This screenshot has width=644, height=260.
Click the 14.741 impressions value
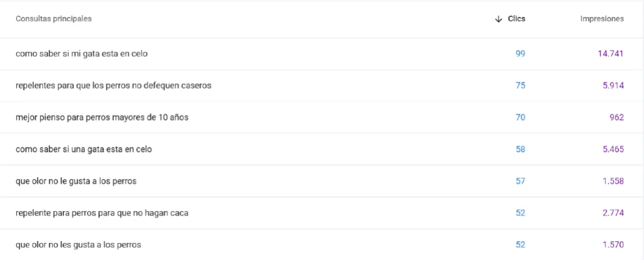pos(611,54)
